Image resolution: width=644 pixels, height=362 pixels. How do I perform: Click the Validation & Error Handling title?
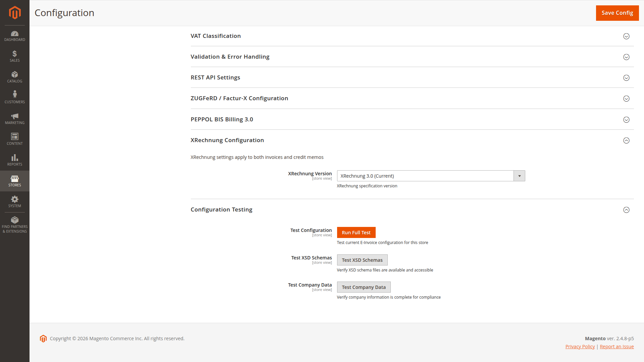click(230, 57)
